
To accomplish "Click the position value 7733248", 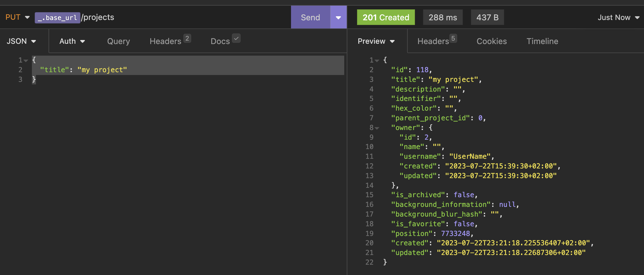I will (x=456, y=233).
